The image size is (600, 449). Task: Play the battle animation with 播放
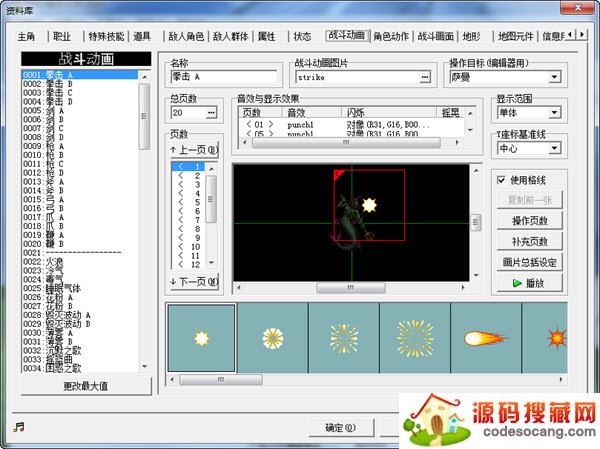530,283
